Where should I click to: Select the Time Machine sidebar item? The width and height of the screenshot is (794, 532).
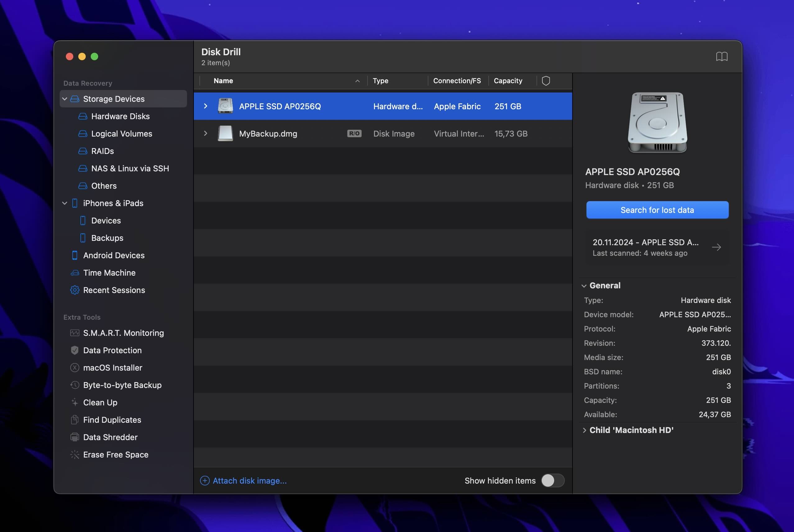pyautogui.click(x=109, y=273)
